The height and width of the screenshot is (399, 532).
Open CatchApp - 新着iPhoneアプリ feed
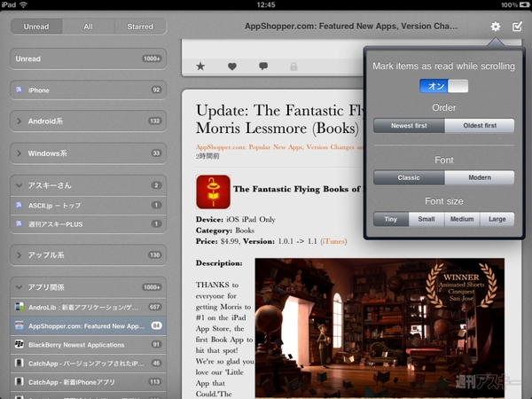(x=88, y=381)
